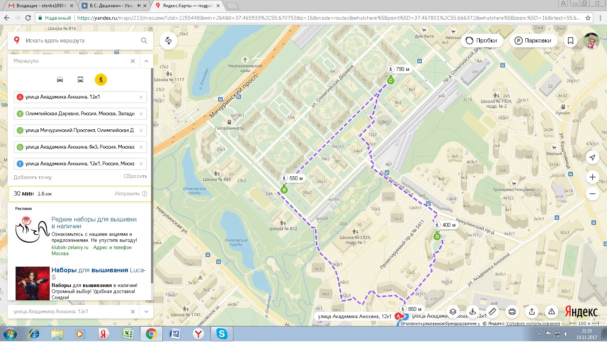Screen dimensions: 607x364
Task: Zoom in on the map
Action: (x=593, y=177)
